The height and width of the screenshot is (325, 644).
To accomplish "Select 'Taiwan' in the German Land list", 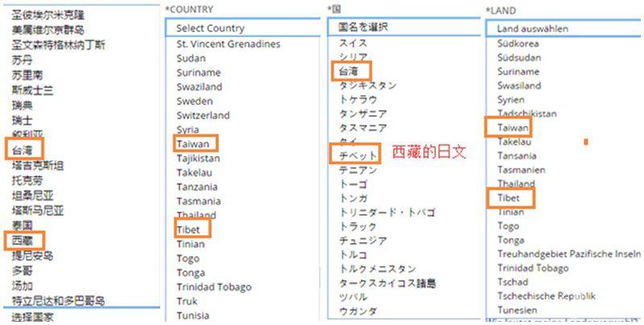I will pyautogui.click(x=513, y=128).
